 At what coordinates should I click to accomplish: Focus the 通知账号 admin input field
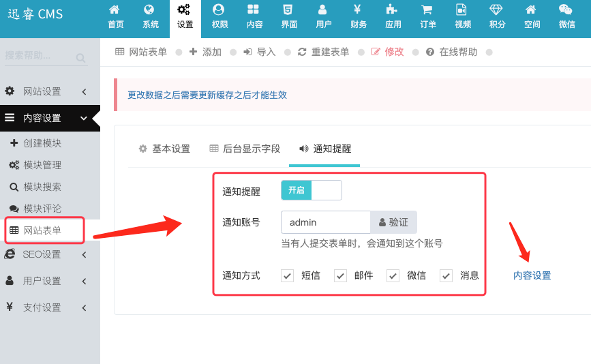(326, 222)
